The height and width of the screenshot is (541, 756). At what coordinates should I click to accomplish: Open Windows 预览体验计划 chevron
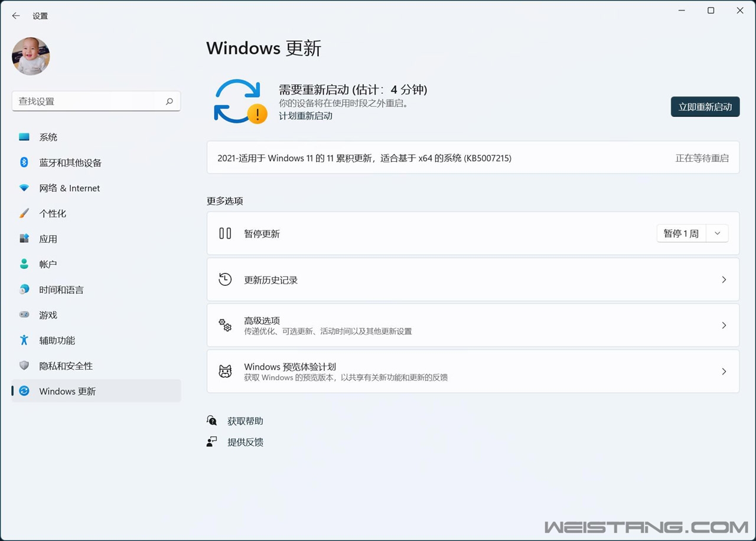[724, 371]
